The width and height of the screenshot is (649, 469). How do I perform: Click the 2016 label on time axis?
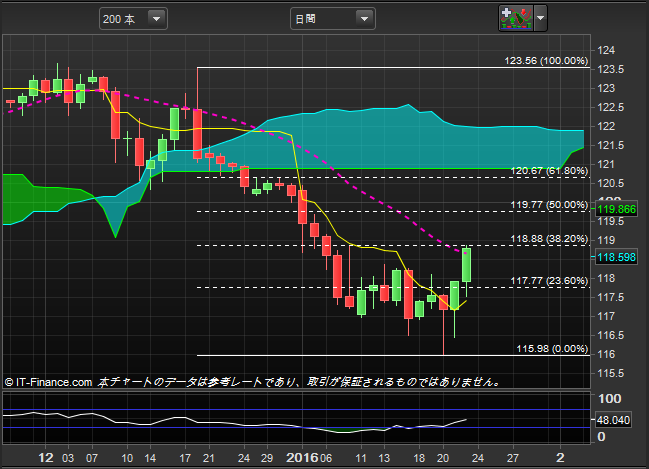point(302,457)
